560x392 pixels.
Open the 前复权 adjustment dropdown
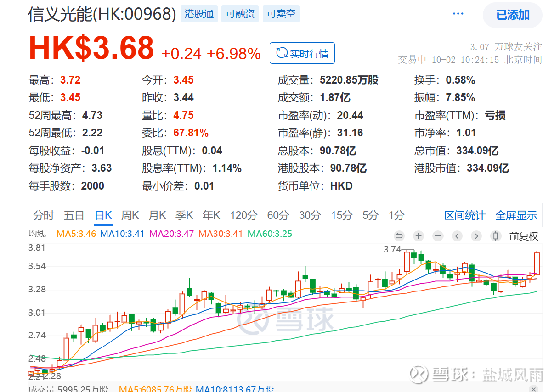pos(524,236)
